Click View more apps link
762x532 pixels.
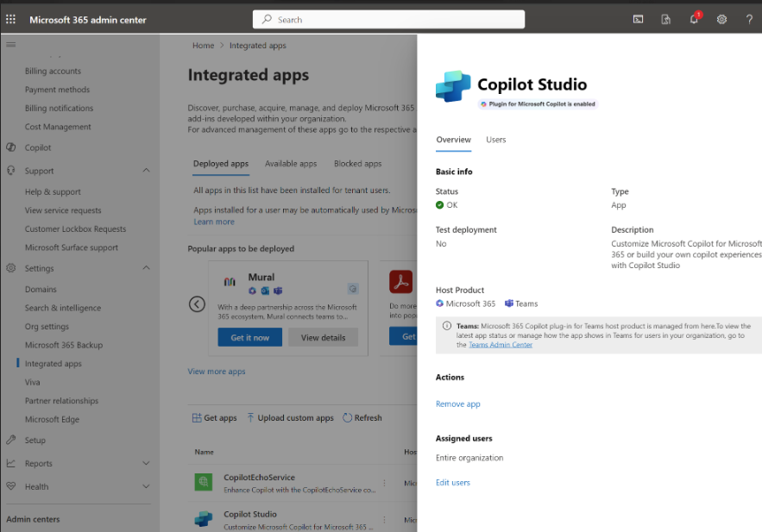(217, 372)
